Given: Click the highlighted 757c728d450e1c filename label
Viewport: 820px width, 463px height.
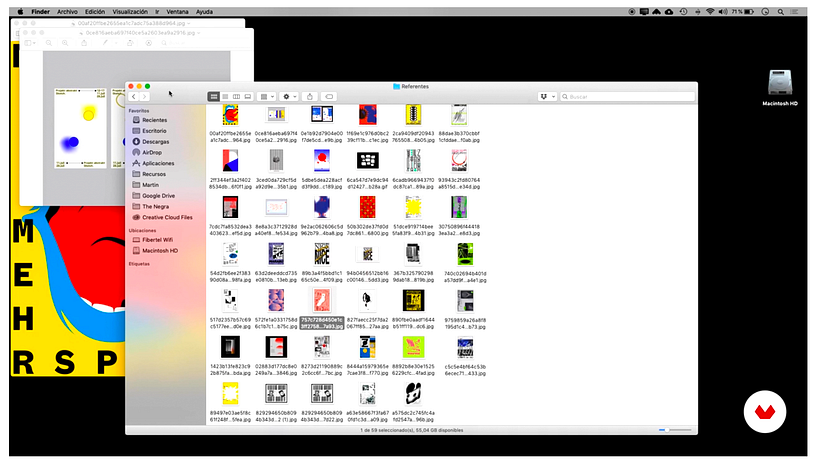Looking at the screenshot, I should [322, 323].
